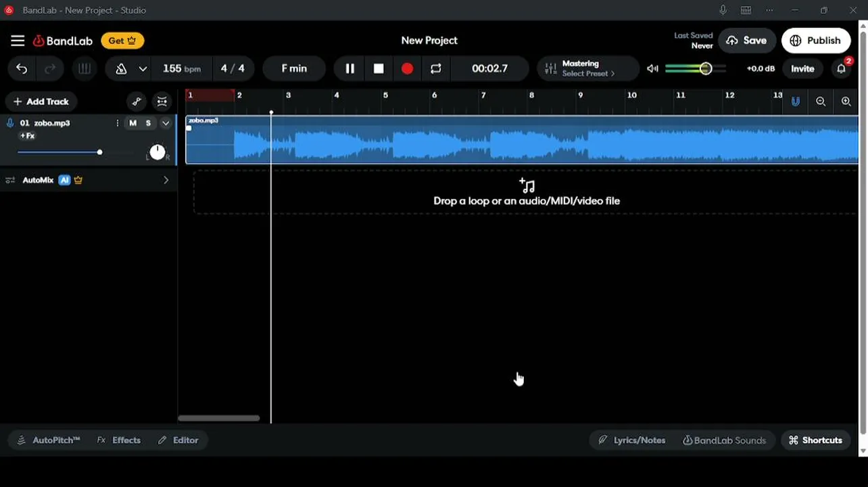
Task: Mute the zobo.mp3 track
Action: pos(132,123)
